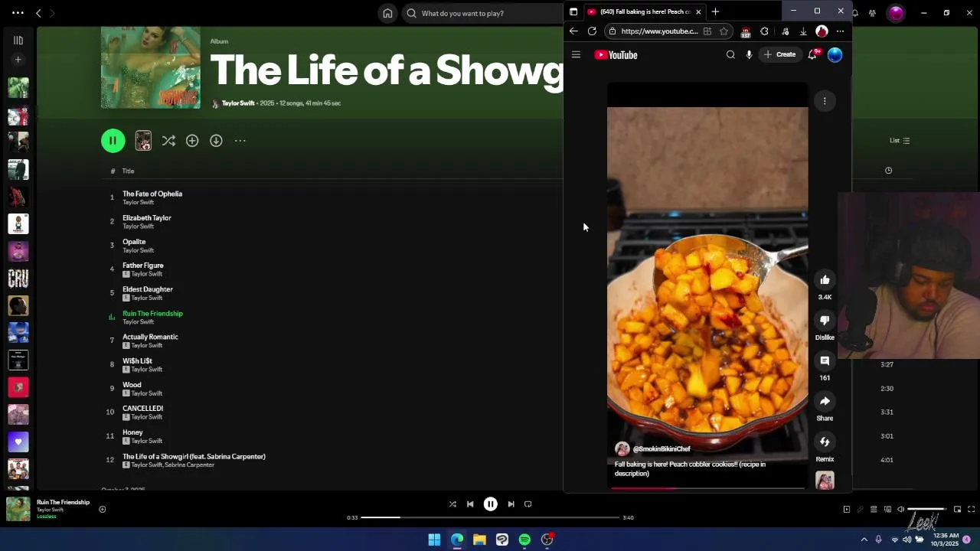
Task: Open the album's more options ellipsis
Action: [x=240, y=141]
